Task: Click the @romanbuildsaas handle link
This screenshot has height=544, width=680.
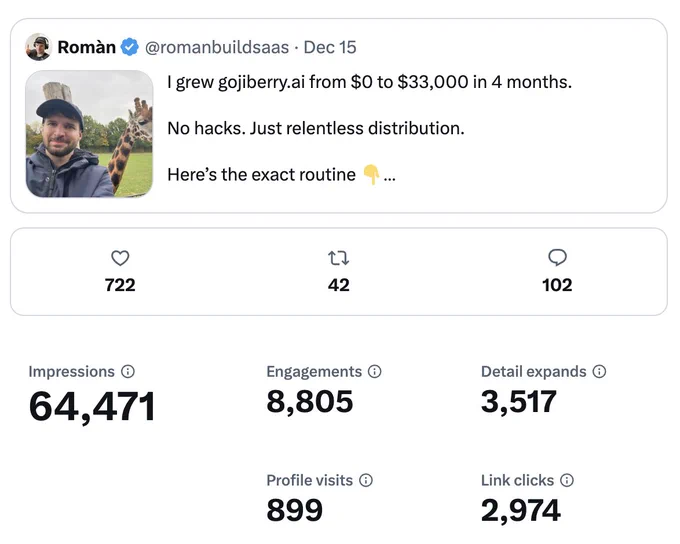Action: click(217, 47)
